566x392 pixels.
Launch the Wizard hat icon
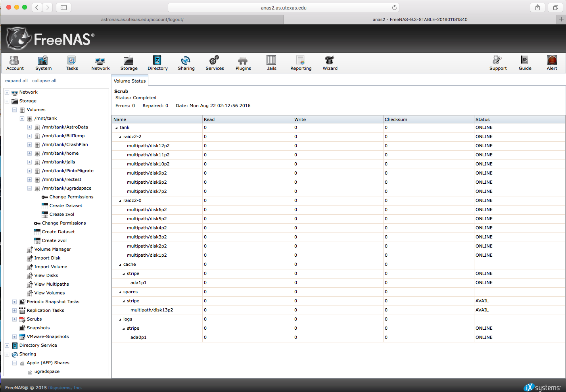[330, 63]
